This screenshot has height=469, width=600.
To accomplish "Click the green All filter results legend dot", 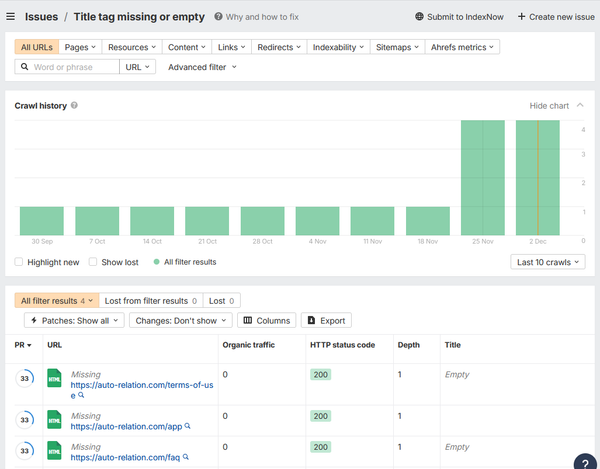I will pyautogui.click(x=156, y=262).
